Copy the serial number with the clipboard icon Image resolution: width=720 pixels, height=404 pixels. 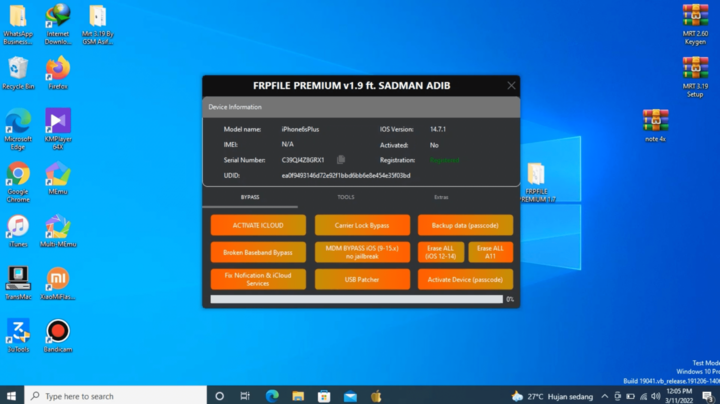click(341, 160)
